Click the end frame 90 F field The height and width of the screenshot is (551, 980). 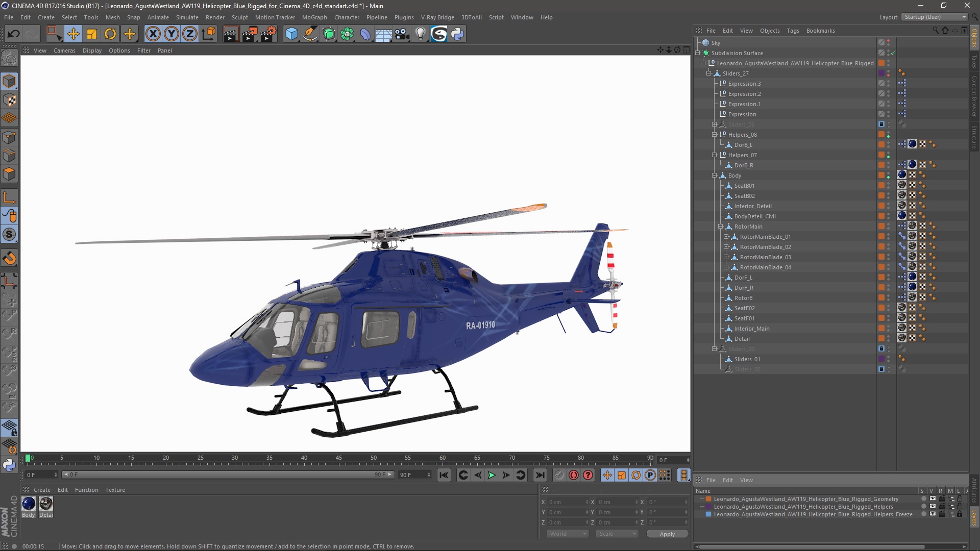click(x=415, y=475)
